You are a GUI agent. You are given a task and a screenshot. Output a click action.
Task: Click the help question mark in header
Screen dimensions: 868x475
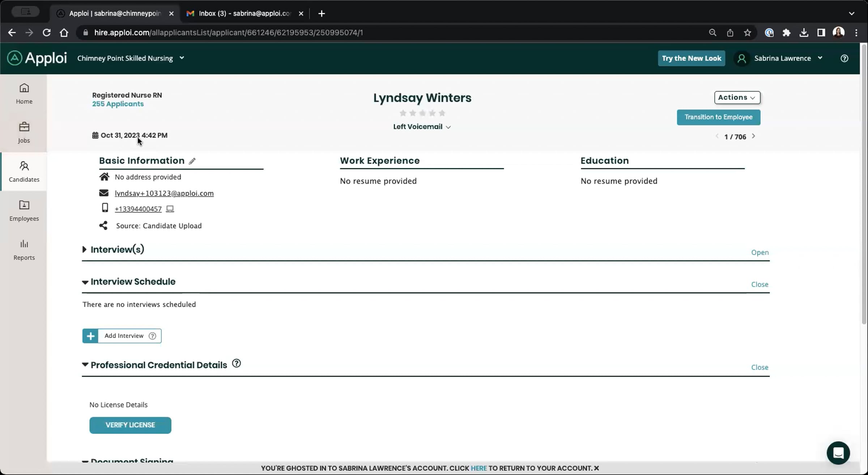[x=844, y=58]
